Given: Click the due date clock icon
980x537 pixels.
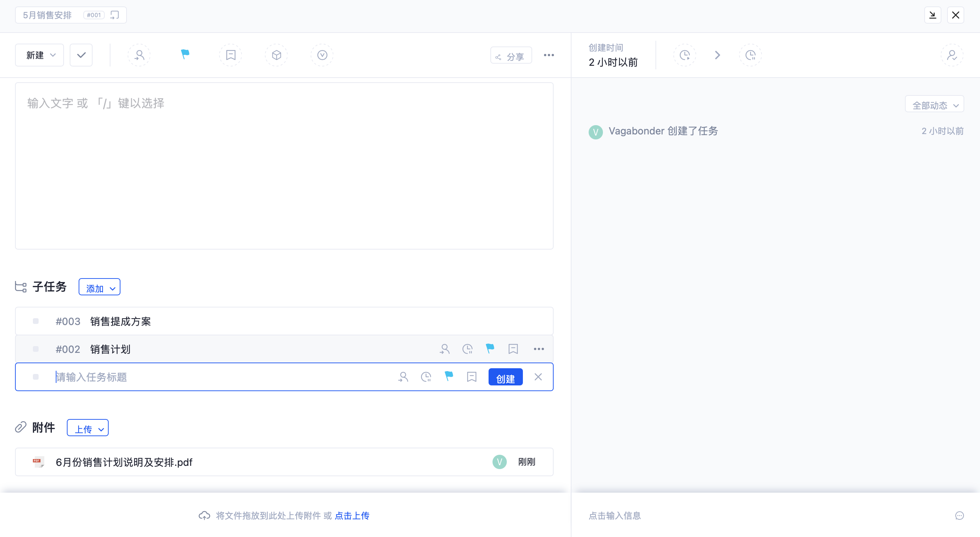Looking at the screenshot, I should pyautogui.click(x=750, y=55).
